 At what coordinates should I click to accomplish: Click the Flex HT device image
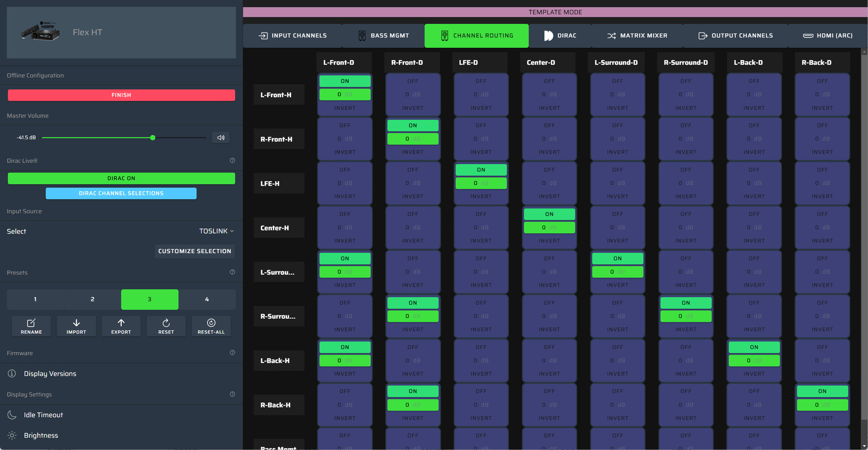41,31
